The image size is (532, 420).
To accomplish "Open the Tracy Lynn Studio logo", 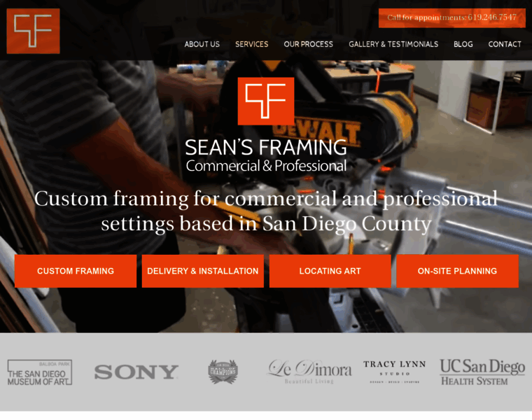I will coord(395,372).
